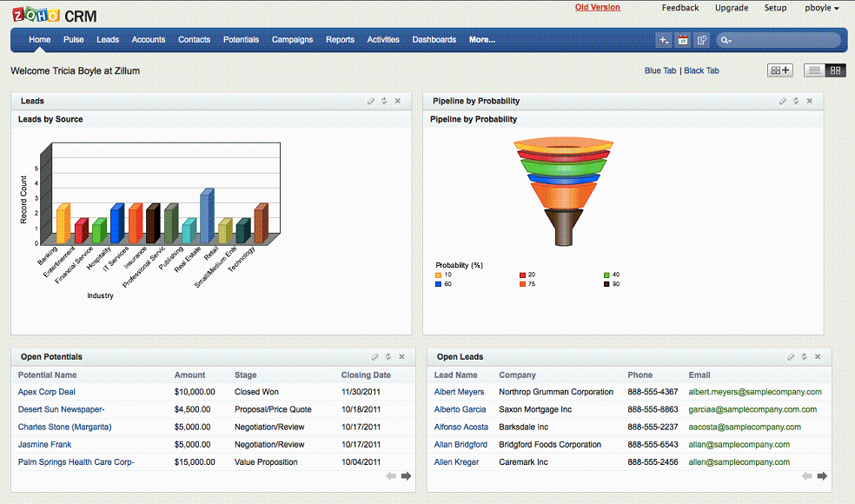This screenshot has height=504, width=855.
Task: Open lead Alberto Garcia
Action: point(460,409)
